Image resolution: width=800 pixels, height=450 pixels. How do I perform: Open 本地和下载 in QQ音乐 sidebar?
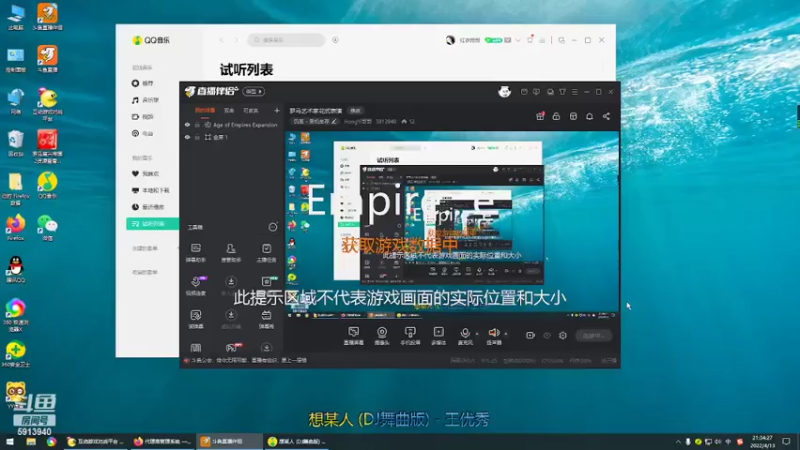151,190
